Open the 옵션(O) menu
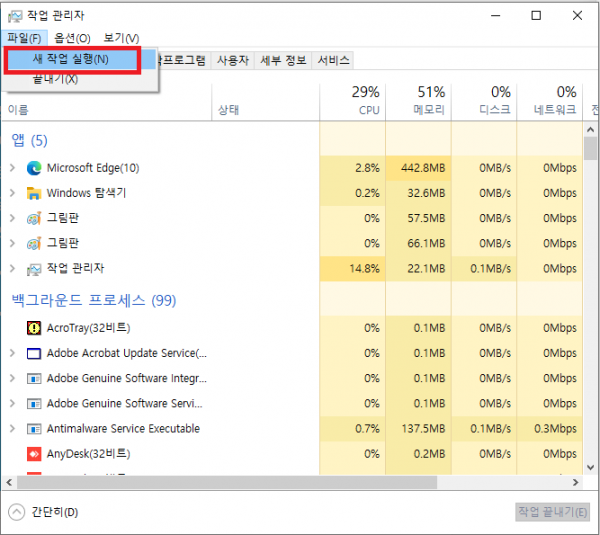 (x=72, y=38)
